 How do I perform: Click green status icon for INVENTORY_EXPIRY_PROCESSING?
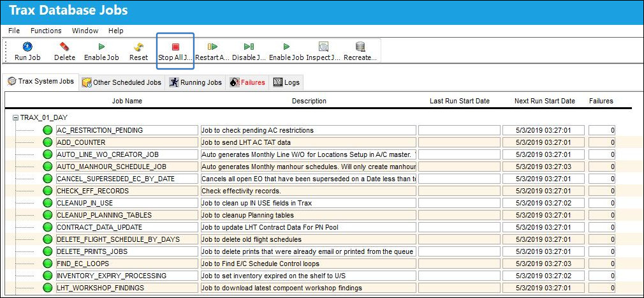[x=48, y=276]
